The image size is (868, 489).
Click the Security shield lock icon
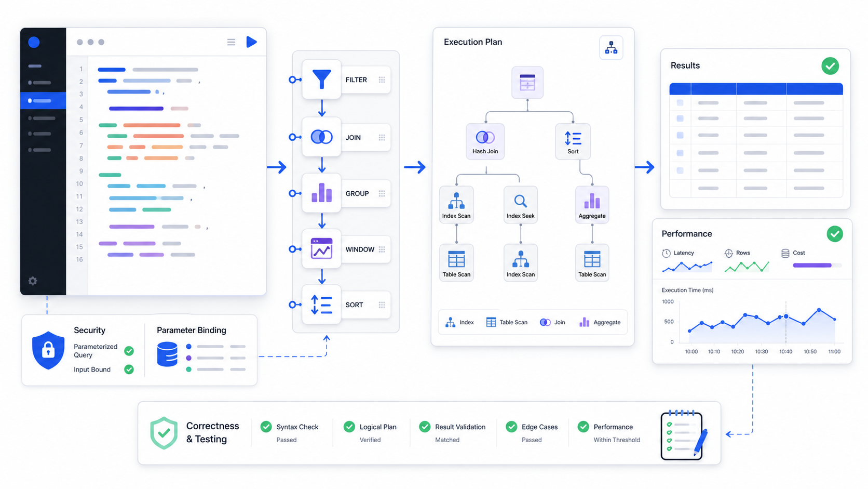pos(48,350)
